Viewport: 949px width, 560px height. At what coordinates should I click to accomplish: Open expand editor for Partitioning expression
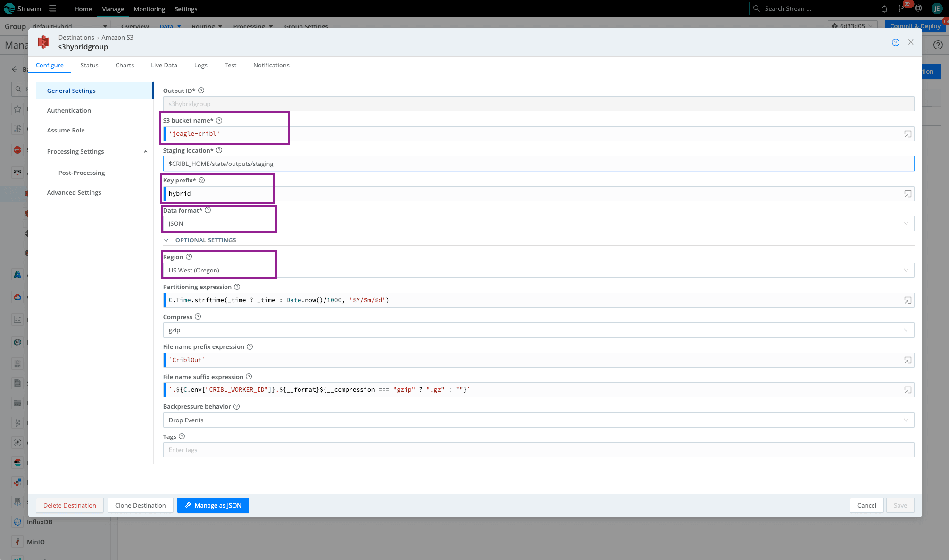click(907, 300)
